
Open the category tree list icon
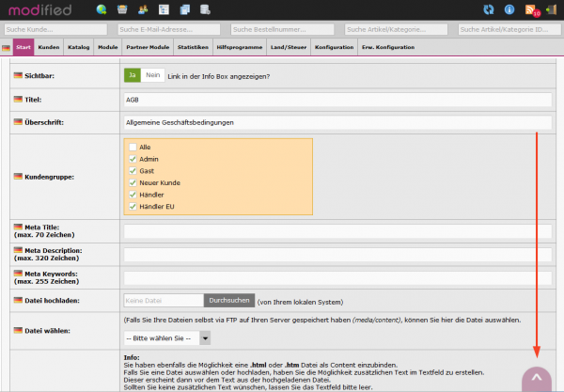point(164,9)
